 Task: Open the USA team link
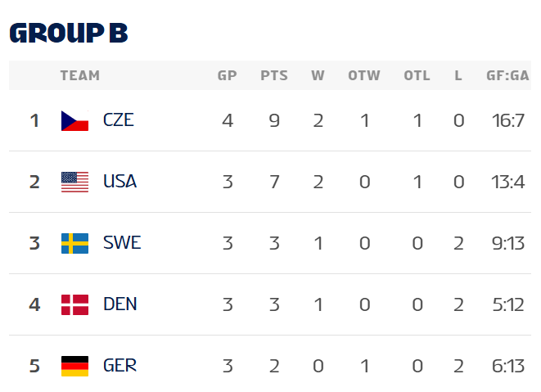click(x=119, y=182)
